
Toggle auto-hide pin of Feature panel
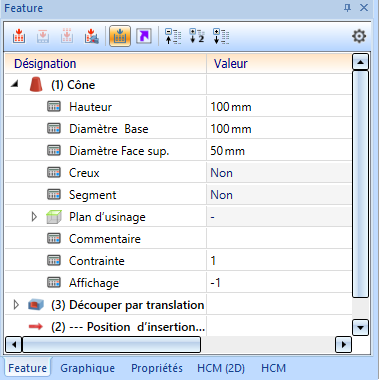[x=347, y=8]
